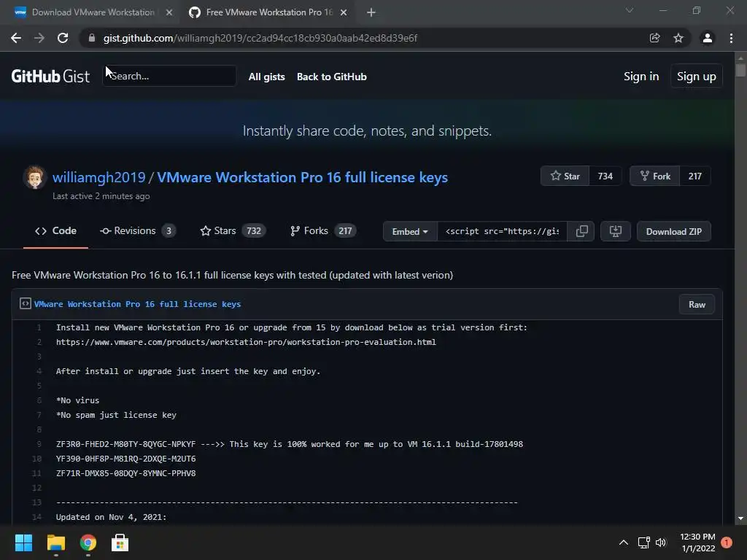The image size is (747, 560).
Task: Open the Forks tab
Action: [323, 231]
